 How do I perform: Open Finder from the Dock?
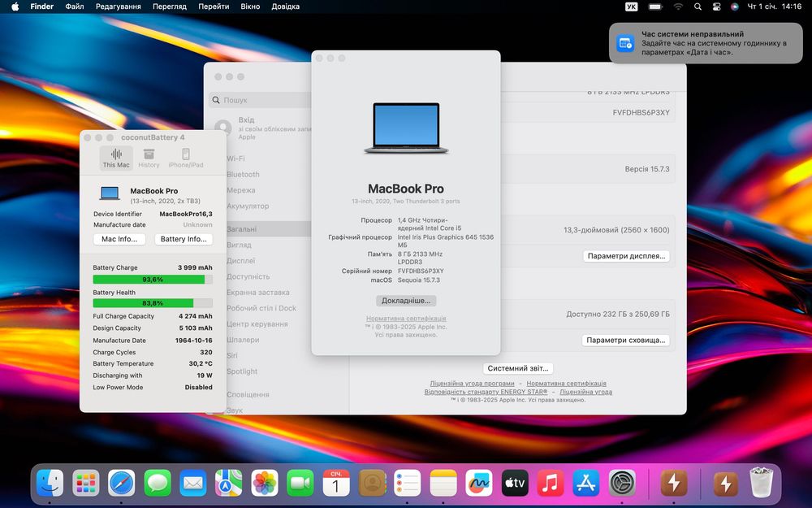coord(50,483)
